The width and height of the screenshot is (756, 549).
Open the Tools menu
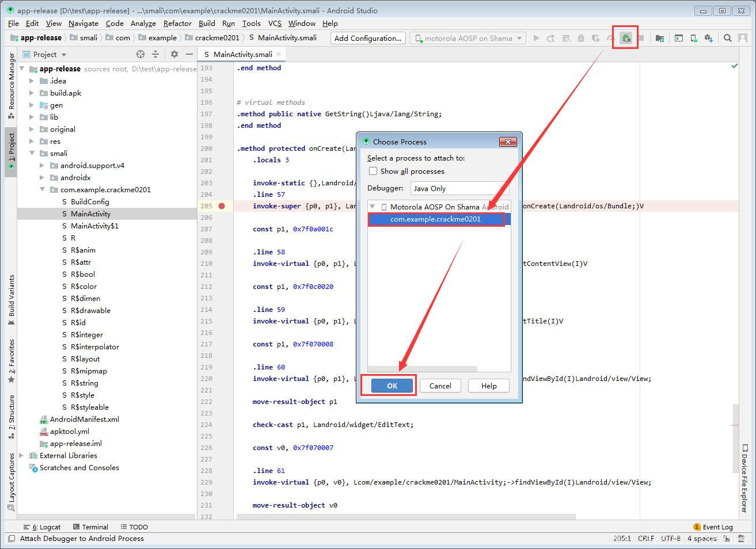251,23
